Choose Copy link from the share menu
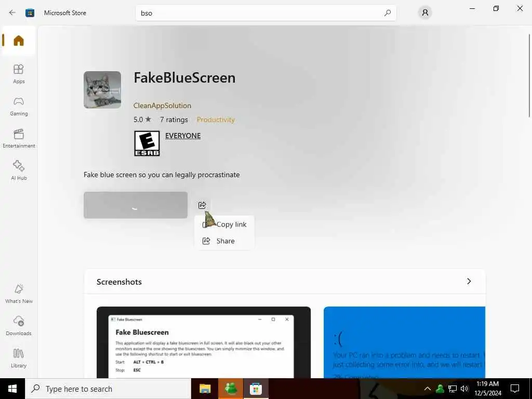This screenshot has width=532, height=399. coord(224,224)
